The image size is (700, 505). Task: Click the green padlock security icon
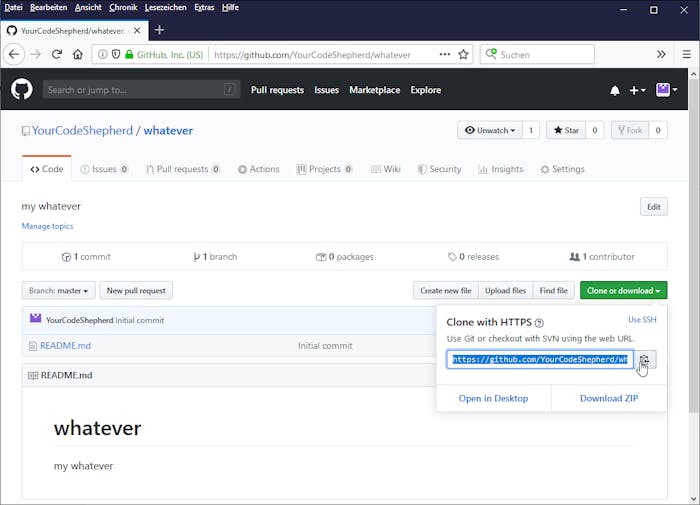coord(129,54)
